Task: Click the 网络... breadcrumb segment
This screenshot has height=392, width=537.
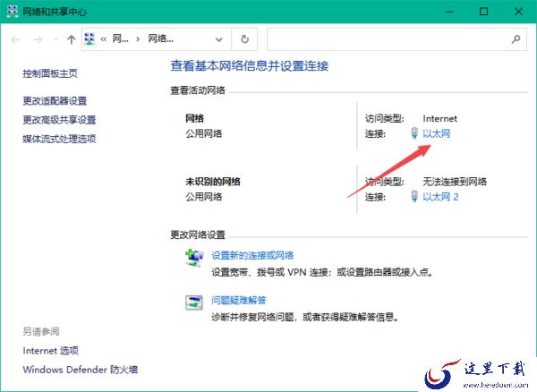Action: coord(160,39)
